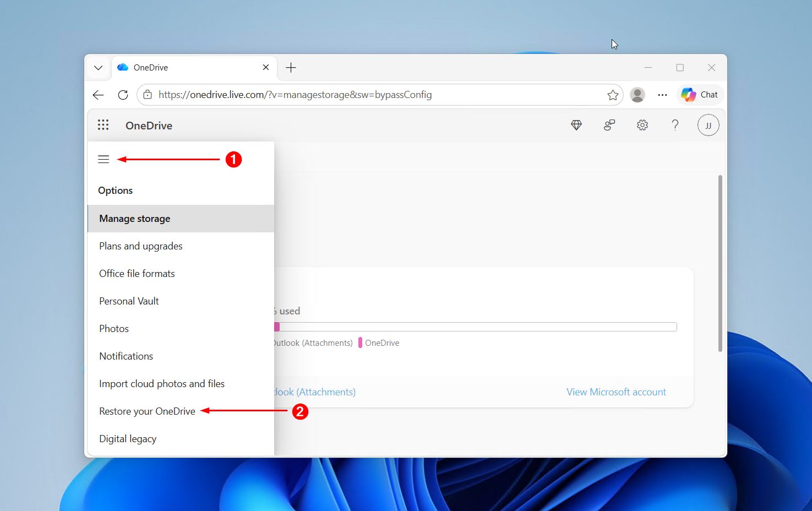Minimize the browser window

click(x=648, y=68)
